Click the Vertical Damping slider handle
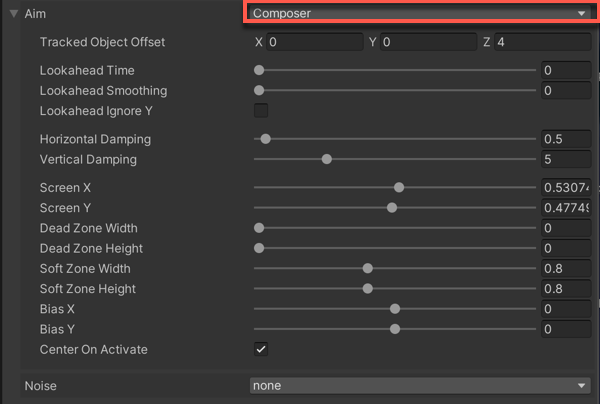Viewport: 600px width, 404px height. point(326,159)
